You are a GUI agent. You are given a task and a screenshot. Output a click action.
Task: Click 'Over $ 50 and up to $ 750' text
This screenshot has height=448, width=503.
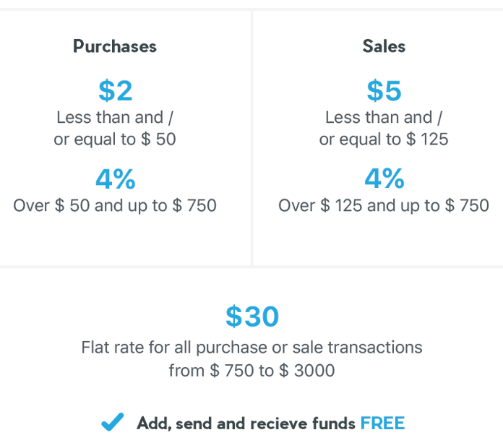point(115,206)
